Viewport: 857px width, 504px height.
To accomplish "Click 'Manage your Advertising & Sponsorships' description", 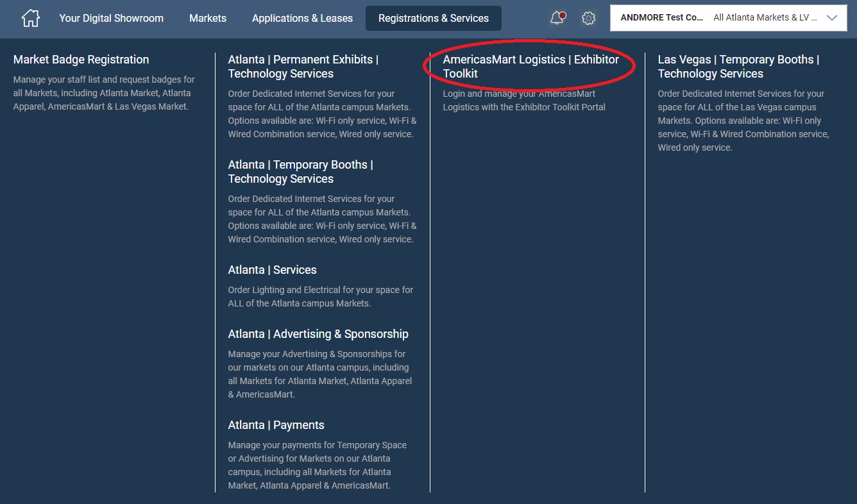I will (320, 374).
